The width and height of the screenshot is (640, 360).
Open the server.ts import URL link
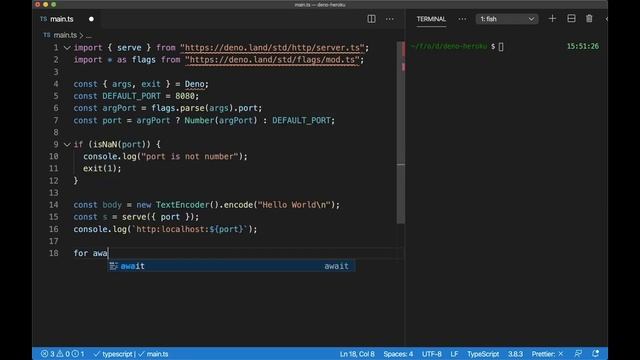[x=272, y=48]
